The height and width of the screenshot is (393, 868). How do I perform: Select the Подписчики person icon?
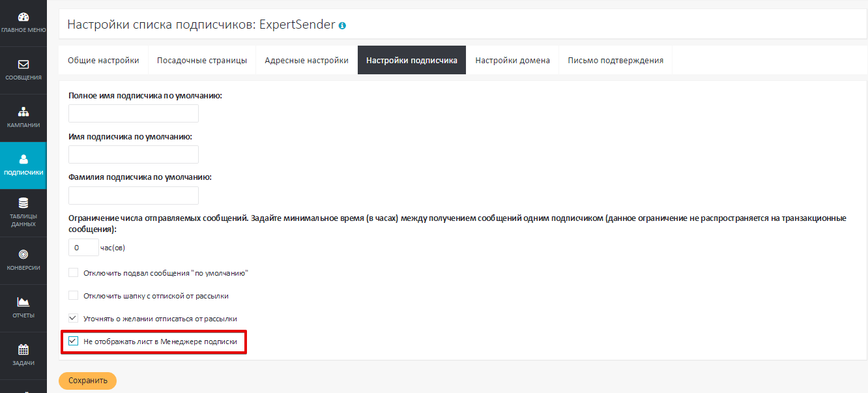click(x=23, y=160)
